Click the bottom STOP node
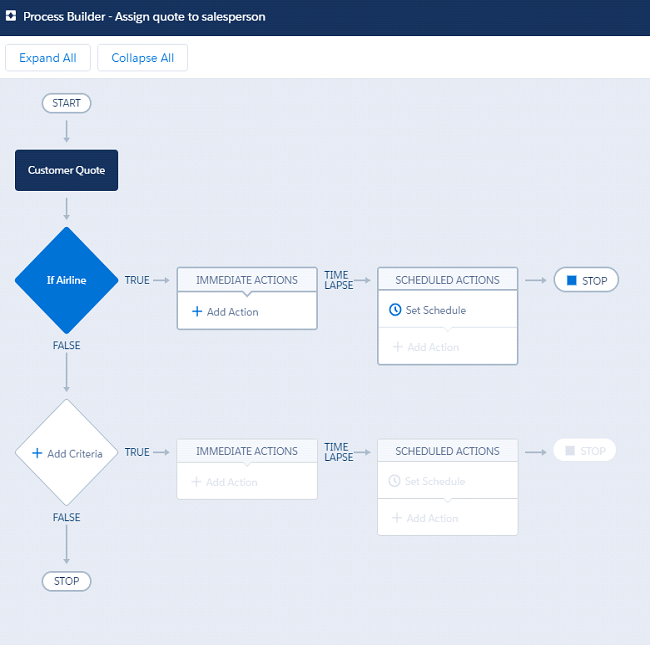This screenshot has height=645, width=650. (x=66, y=581)
